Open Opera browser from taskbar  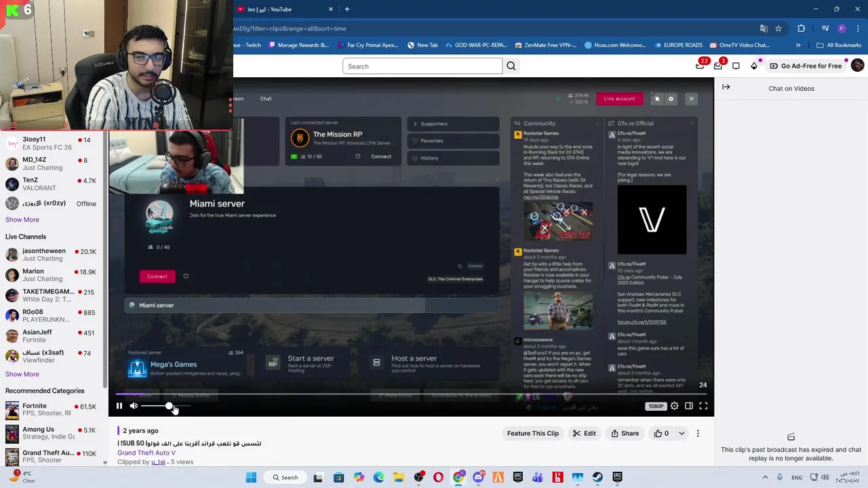[x=438, y=477]
